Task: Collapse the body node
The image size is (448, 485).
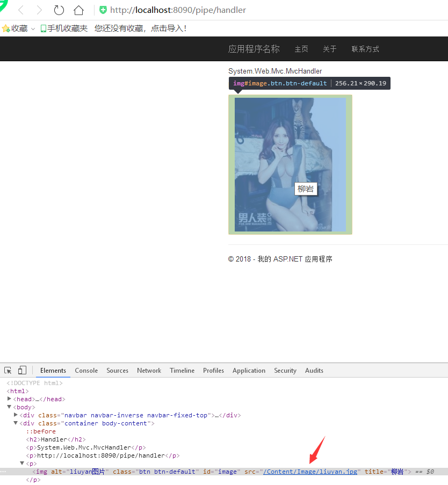Action: (9, 407)
